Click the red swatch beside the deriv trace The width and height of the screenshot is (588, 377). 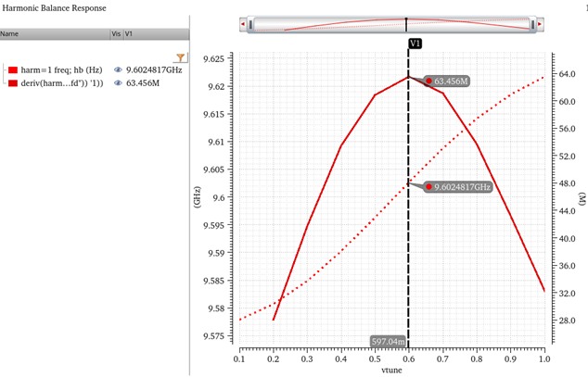(13, 83)
